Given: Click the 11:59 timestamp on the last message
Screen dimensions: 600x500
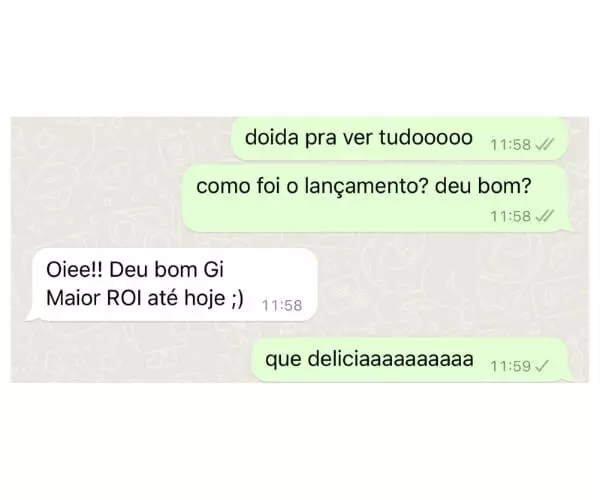Looking at the screenshot, I should click(x=510, y=366).
